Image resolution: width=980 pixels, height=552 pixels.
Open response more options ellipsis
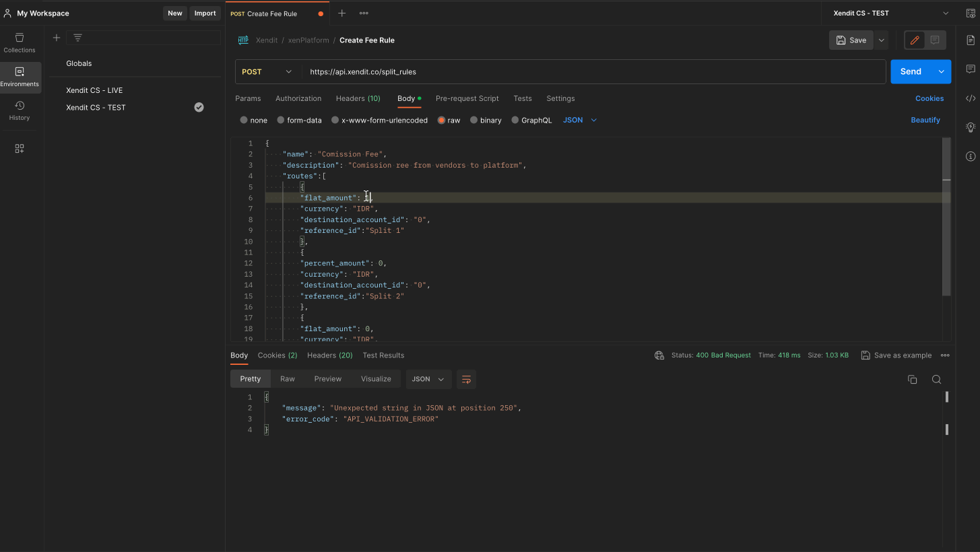(945, 355)
